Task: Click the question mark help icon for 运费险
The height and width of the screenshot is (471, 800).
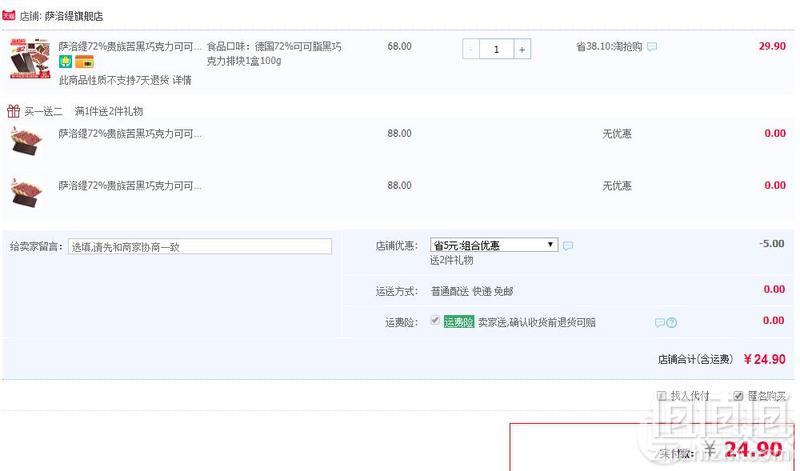Action: 671,323
